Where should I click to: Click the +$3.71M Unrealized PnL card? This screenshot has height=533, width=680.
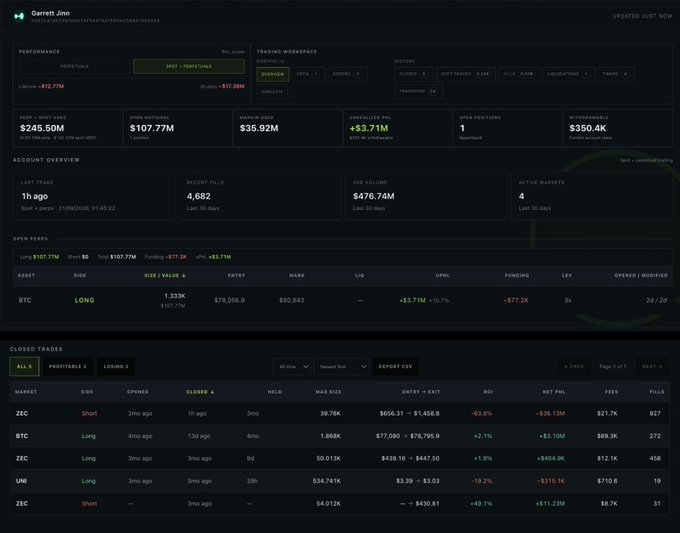pyautogui.click(x=398, y=128)
